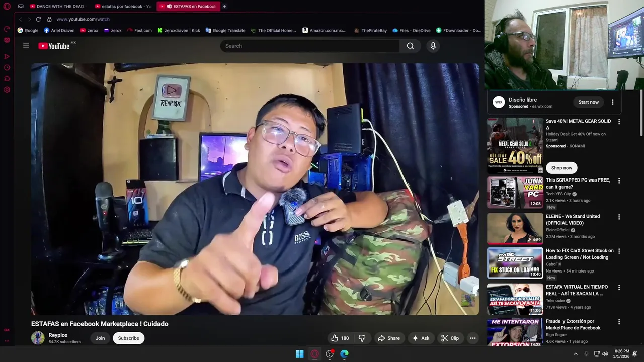Open the Google Translate bookmark
644x362 pixels.
tap(225, 30)
